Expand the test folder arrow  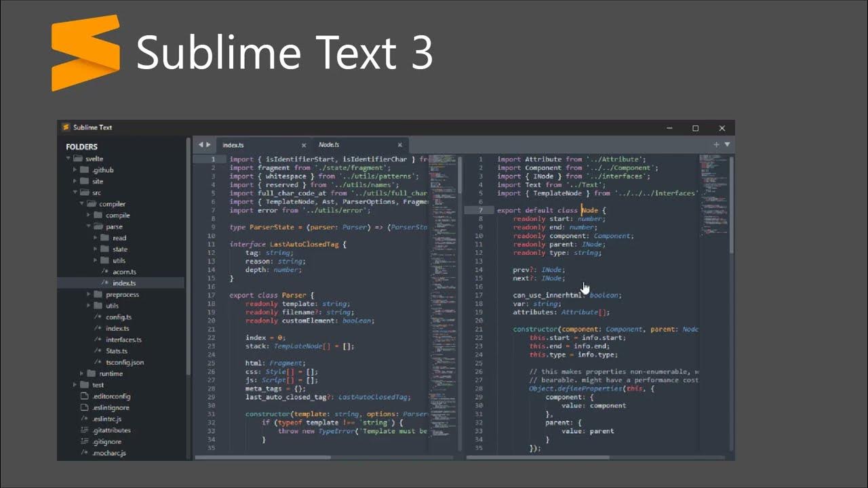pos(75,385)
